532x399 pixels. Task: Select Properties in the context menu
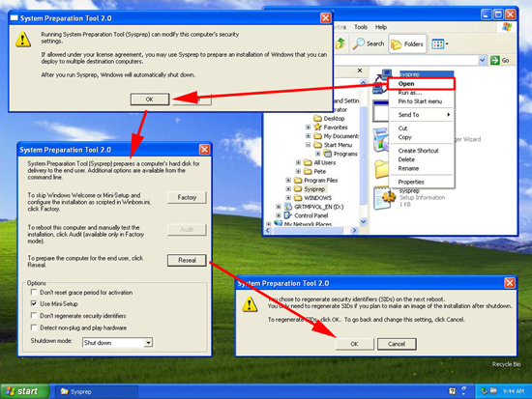click(x=411, y=182)
